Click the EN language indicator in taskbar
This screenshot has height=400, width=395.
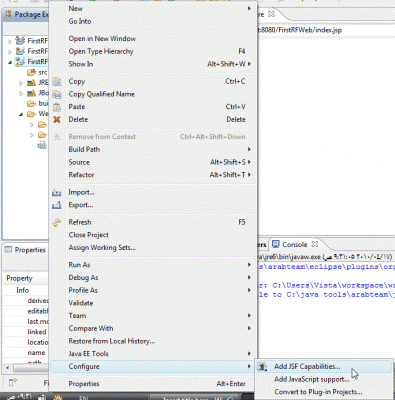(83, 397)
